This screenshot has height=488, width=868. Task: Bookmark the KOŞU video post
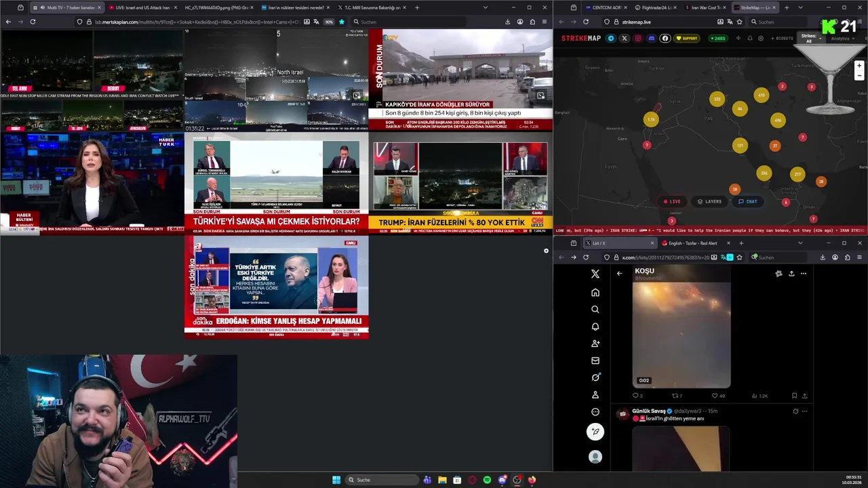[794, 396]
